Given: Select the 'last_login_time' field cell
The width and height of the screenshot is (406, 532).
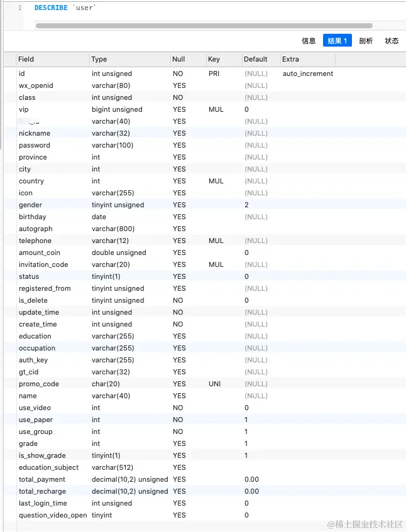Looking at the screenshot, I should click(43, 503).
